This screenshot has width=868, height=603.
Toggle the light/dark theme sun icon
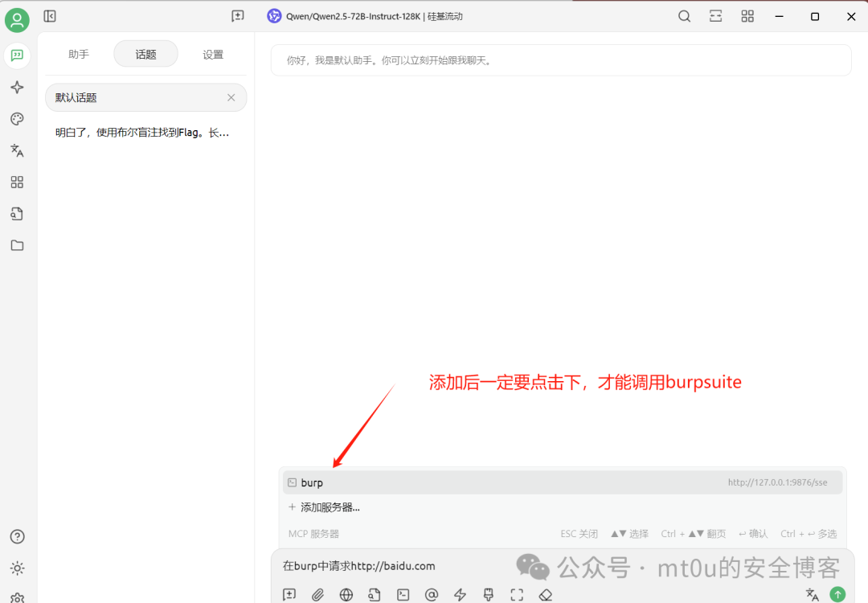(17, 568)
